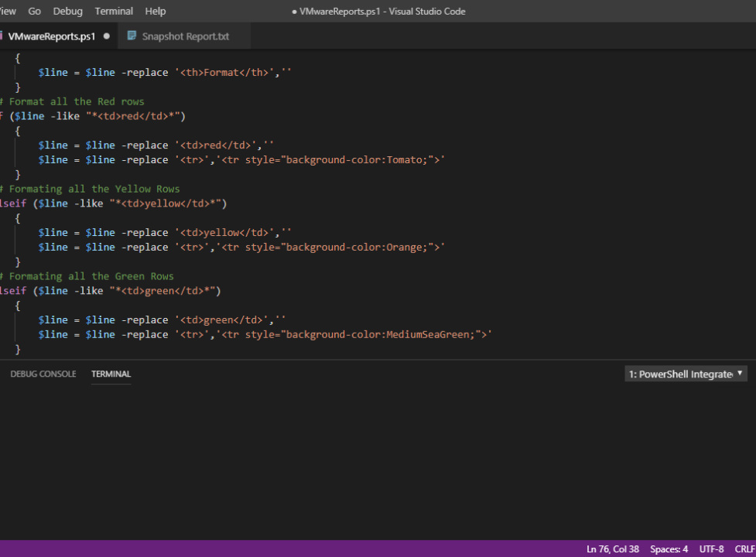Image resolution: width=756 pixels, height=557 pixels.
Task: Click the '<th>Format</th>' string in code
Action: pos(224,72)
